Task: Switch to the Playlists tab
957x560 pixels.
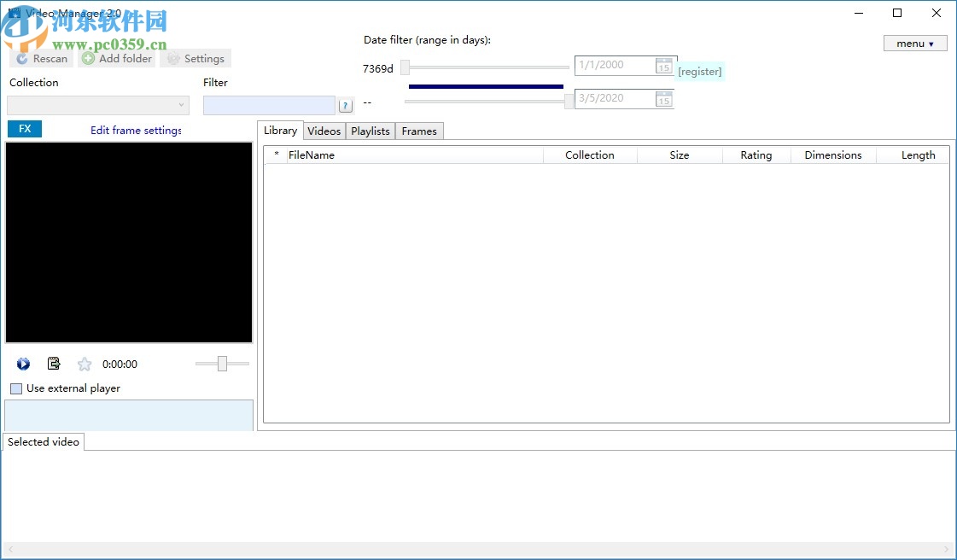Action: tap(370, 131)
